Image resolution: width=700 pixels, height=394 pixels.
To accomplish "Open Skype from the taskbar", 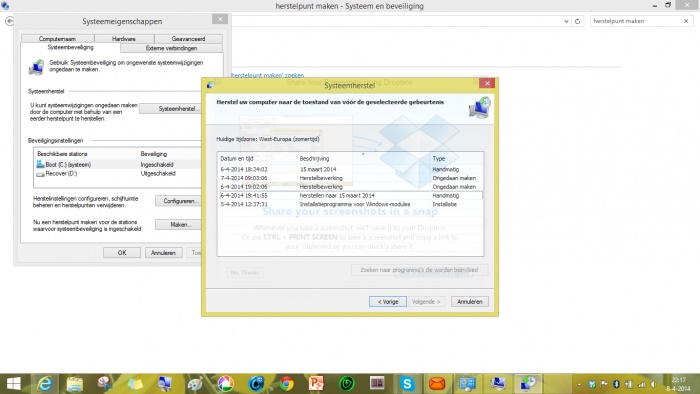I will click(407, 384).
